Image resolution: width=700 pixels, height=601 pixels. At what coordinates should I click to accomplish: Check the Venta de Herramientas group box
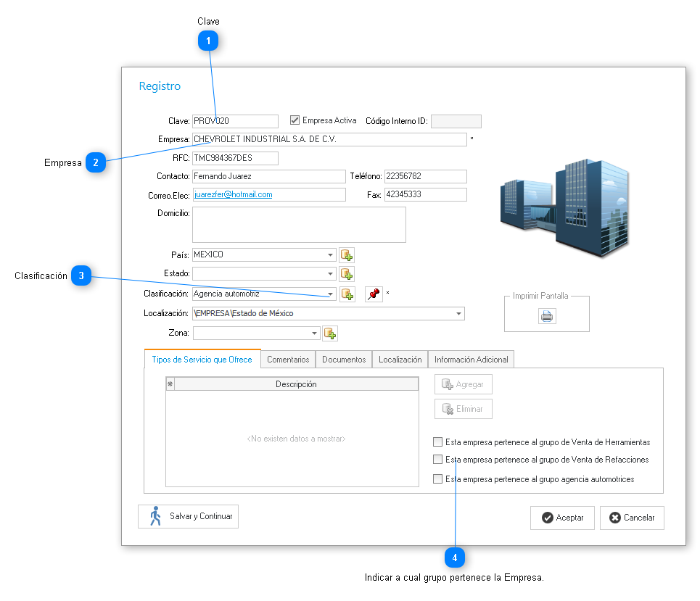click(437, 442)
